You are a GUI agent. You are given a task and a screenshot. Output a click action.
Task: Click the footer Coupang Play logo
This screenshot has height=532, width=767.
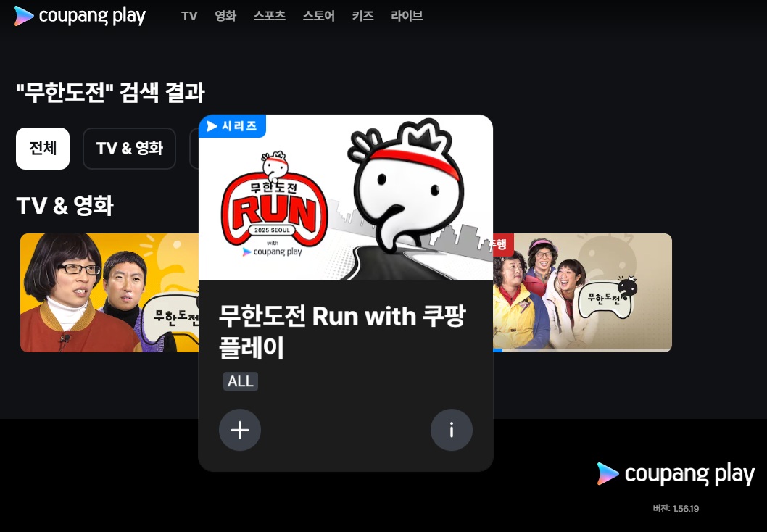click(x=676, y=474)
